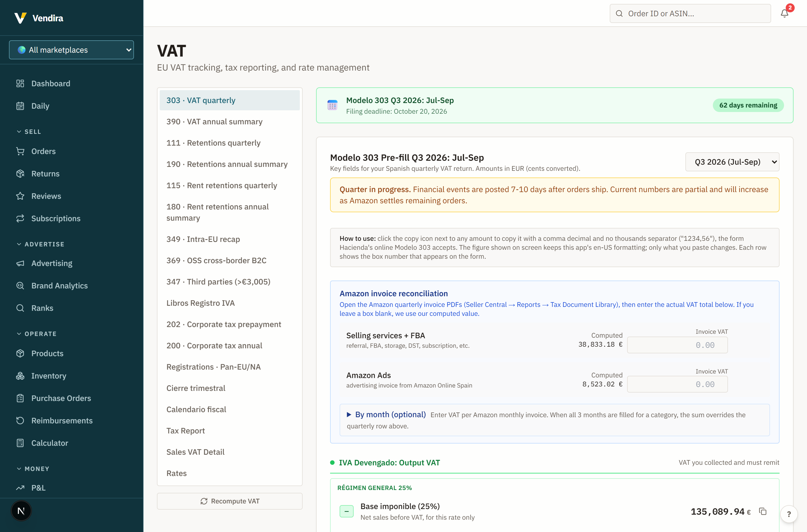
Task: Open the All marketplaces dropdown
Action: pos(71,50)
